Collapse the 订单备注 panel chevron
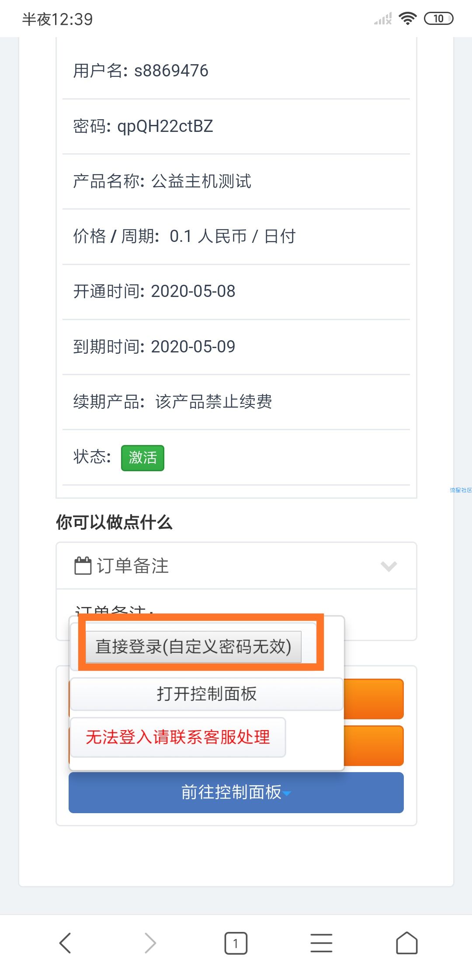 click(x=389, y=566)
